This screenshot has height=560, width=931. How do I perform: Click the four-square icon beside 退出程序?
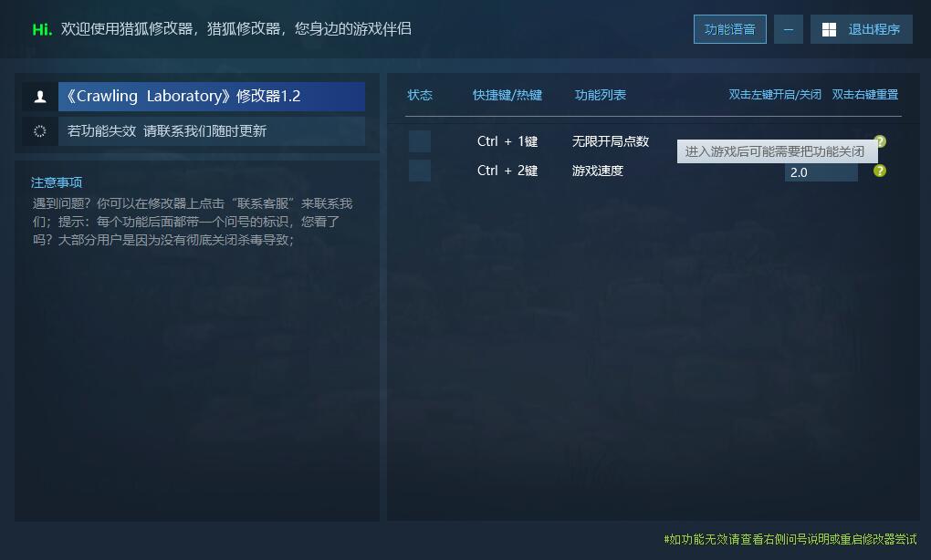(x=829, y=30)
